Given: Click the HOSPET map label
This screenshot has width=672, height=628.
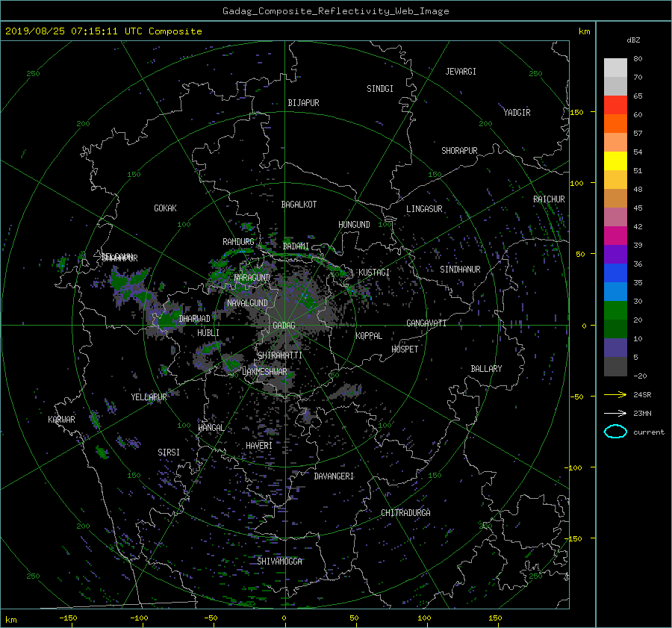Looking at the screenshot, I should (405, 349).
